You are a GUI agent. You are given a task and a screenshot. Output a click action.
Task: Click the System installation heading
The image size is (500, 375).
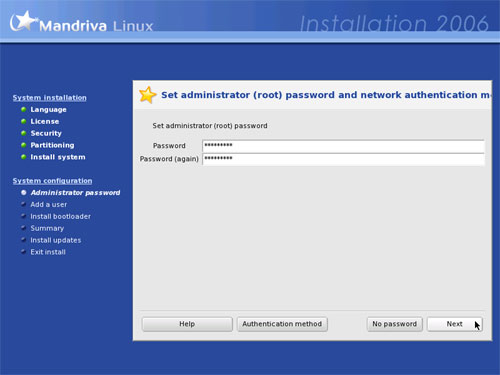50,98
